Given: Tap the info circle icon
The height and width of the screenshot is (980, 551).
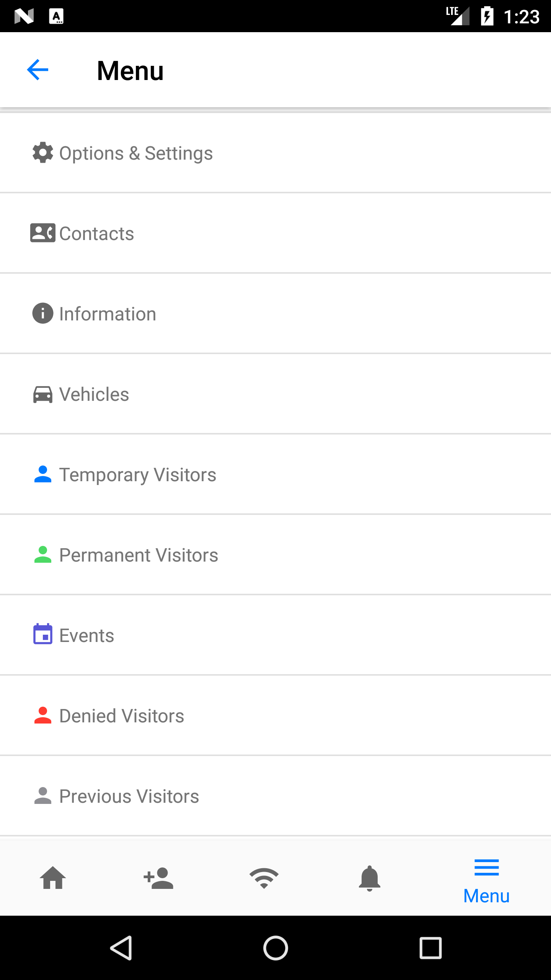Looking at the screenshot, I should (x=43, y=313).
